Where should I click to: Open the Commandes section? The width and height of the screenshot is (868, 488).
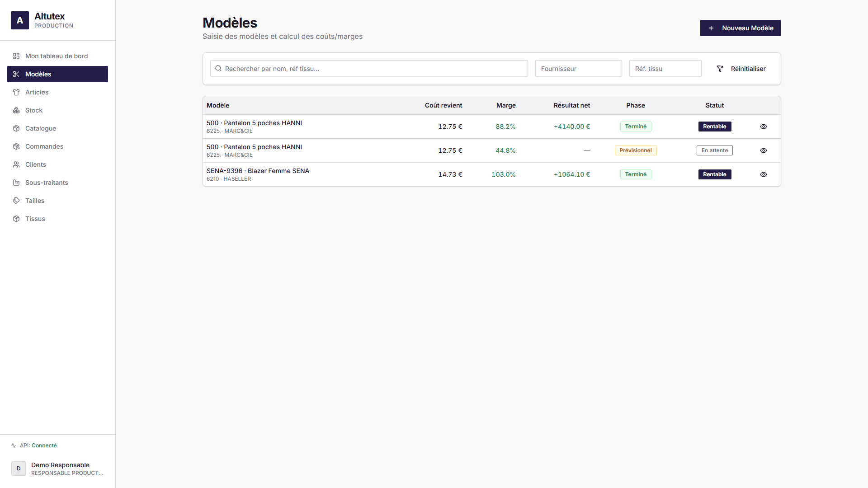(57, 146)
